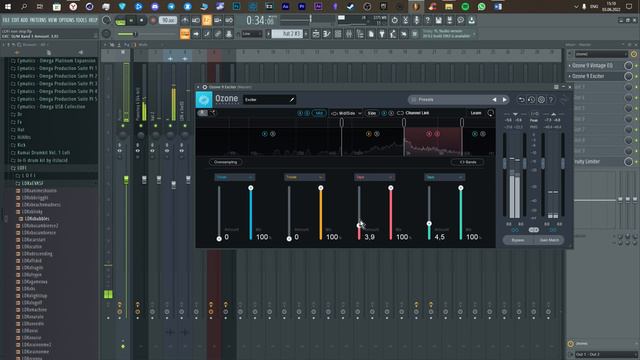Click the Bands button below the spectrum

click(x=468, y=162)
